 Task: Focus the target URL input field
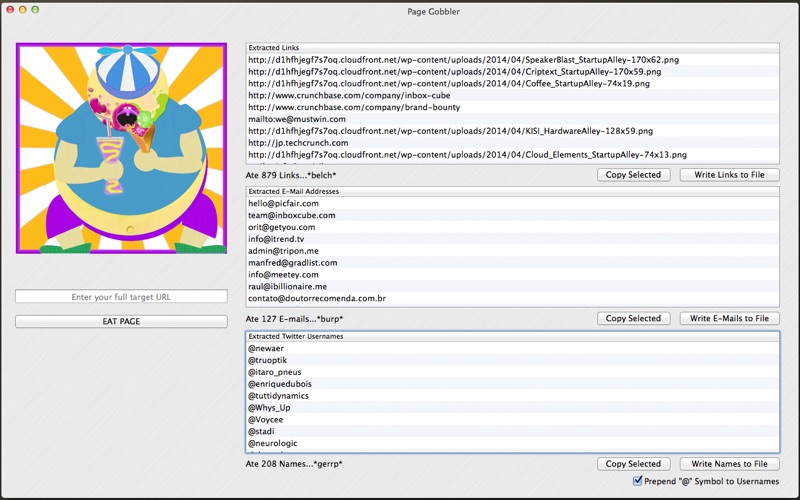(121, 296)
